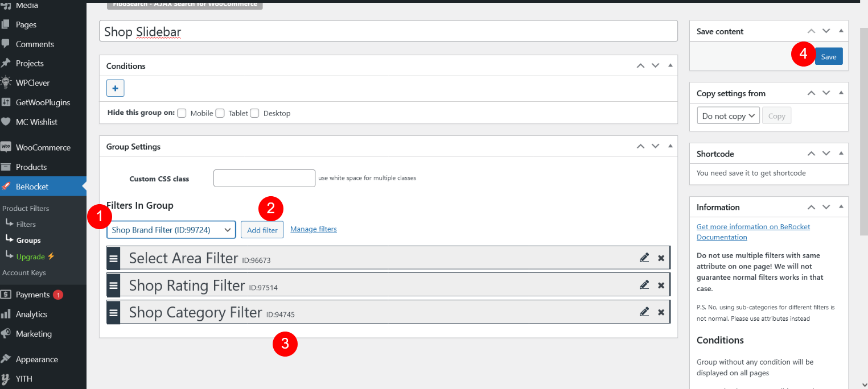Remove Shop Rating Filter from group
This screenshot has width=868, height=389.
(661, 285)
